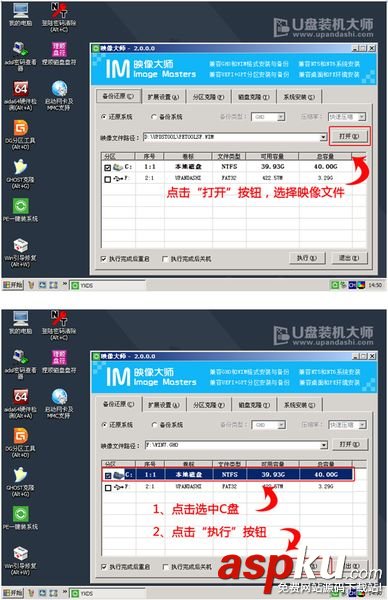Viewport: 388px width, 600px height.
Task: Click 执行 button in upper window
Action: click(307, 258)
